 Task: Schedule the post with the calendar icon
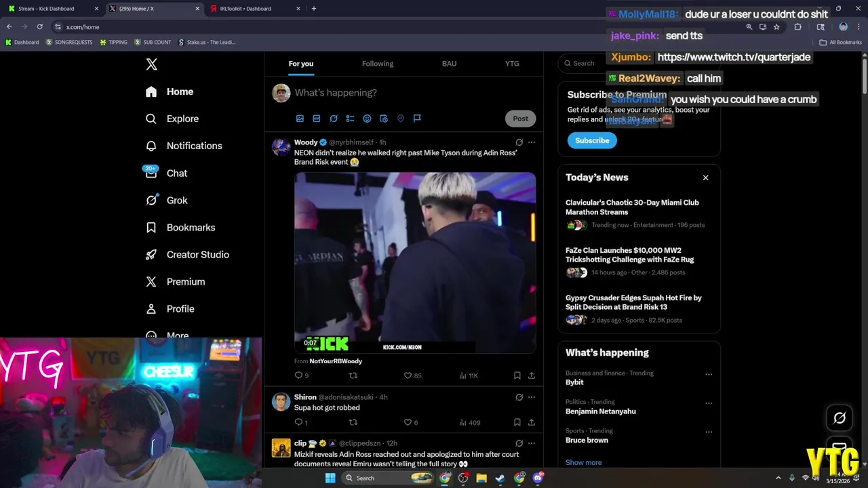click(x=383, y=119)
